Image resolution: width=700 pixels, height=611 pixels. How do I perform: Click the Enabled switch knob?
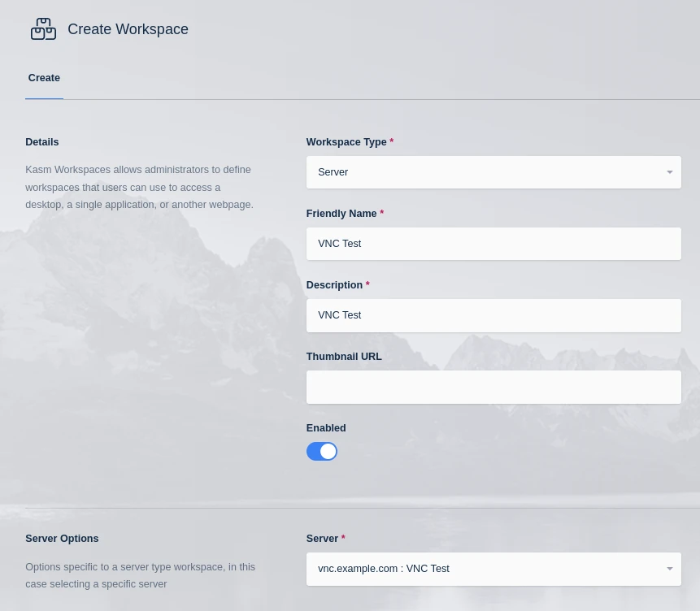tap(328, 451)
